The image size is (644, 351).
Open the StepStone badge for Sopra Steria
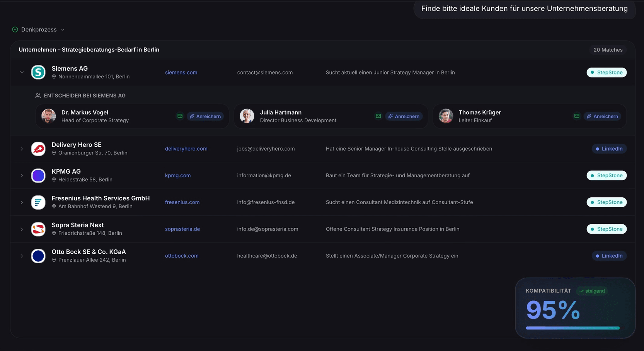[x=607, y=229]
